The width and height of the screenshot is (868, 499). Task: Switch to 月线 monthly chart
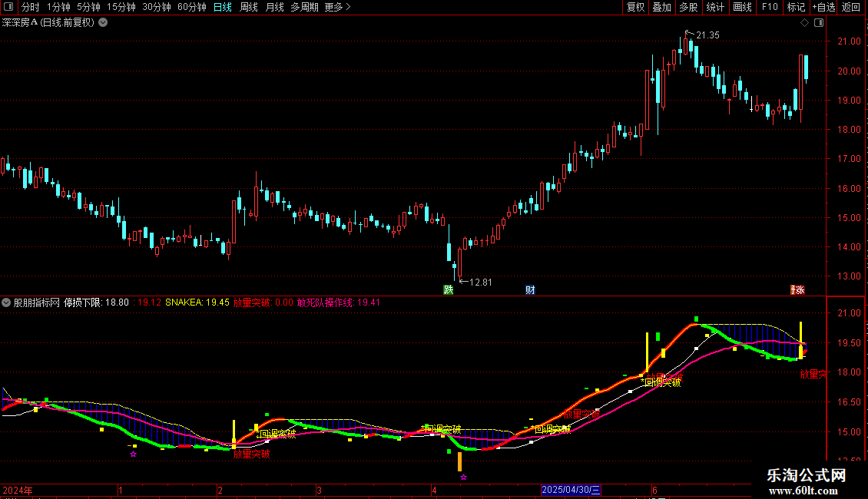tap(274, 7)
